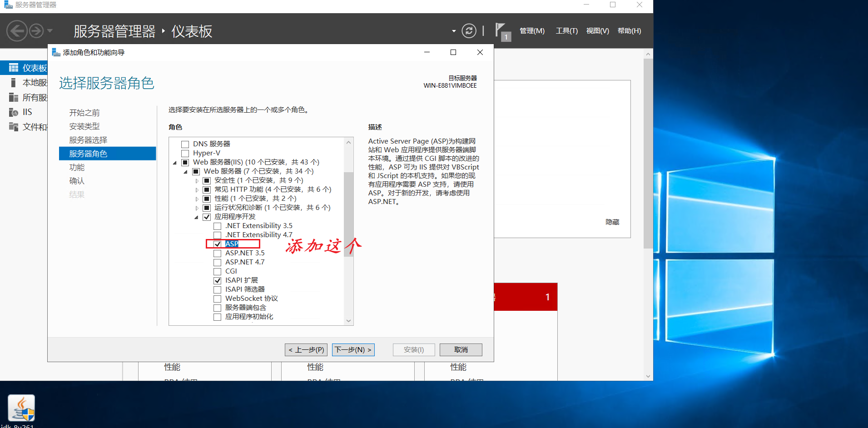Screen dimensions: 868x428
Task: Maximize the add roles wizard window
Action: [x=453, y=52]
